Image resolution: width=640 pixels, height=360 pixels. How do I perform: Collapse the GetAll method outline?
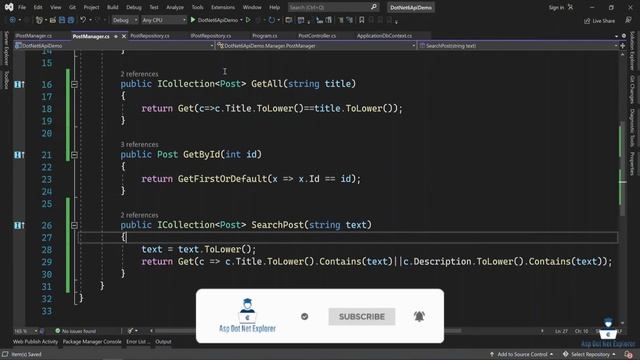tap(74, 84)
